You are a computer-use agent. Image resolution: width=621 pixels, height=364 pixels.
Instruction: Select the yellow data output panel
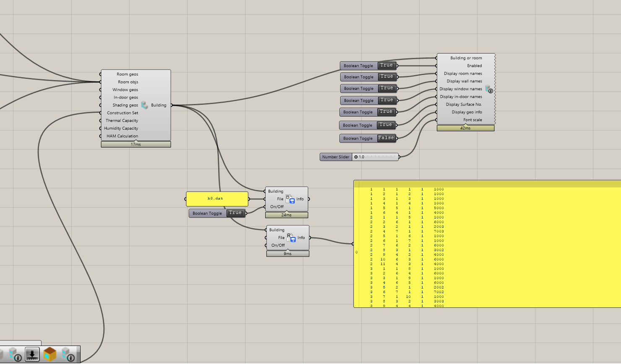[487, 244]
